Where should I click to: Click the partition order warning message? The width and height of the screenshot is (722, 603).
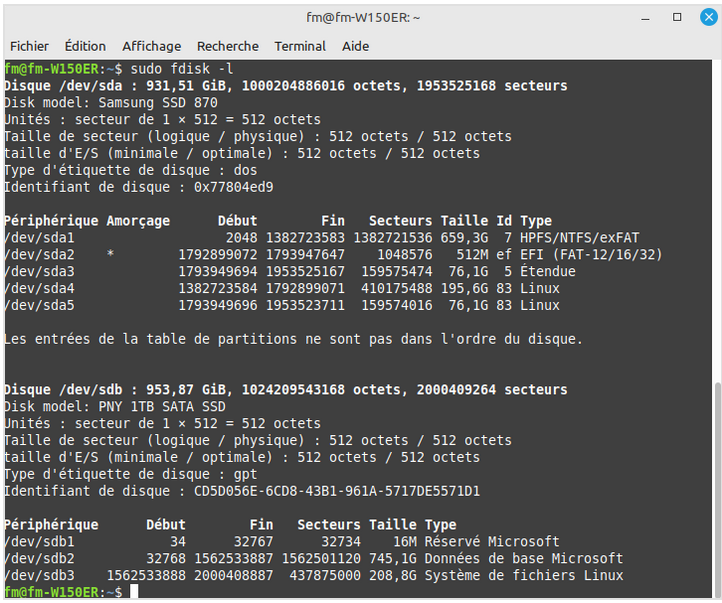[x=293, y=339]
